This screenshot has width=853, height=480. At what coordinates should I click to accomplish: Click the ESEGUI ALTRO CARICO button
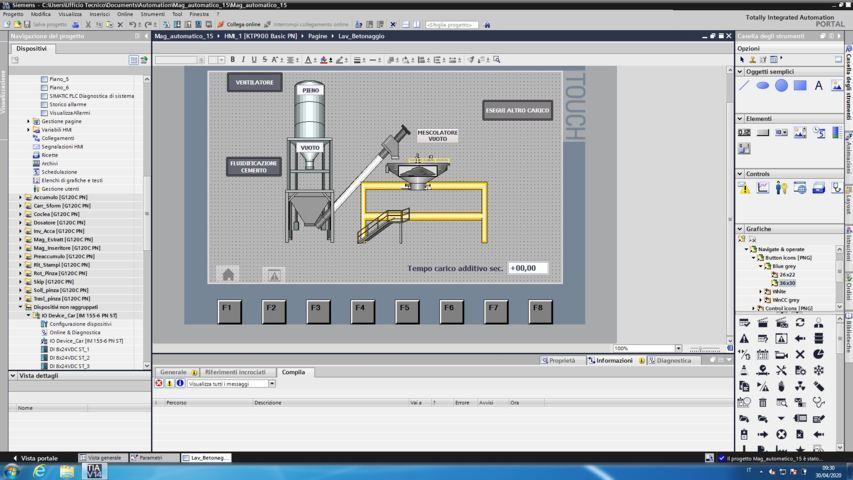[x=517, y=110]
